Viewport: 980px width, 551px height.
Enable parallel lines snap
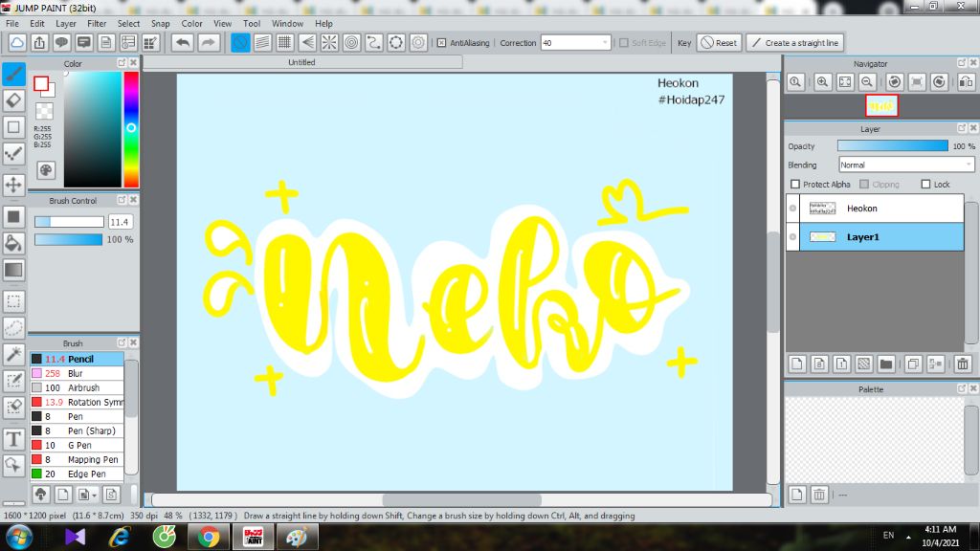tap(262, 42)
